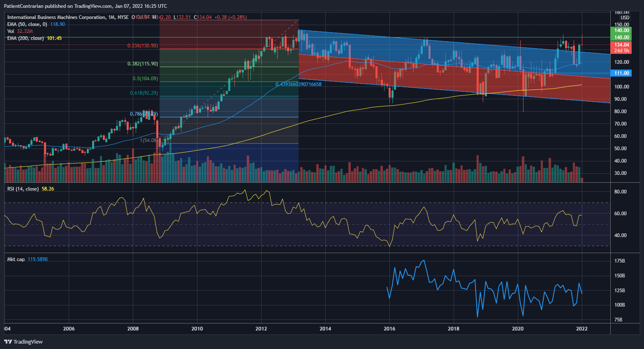The height and width of the screenshot is (349, 644).
Task: Click the 2010 label on the time axis
Action: click(x=197, y=328)
